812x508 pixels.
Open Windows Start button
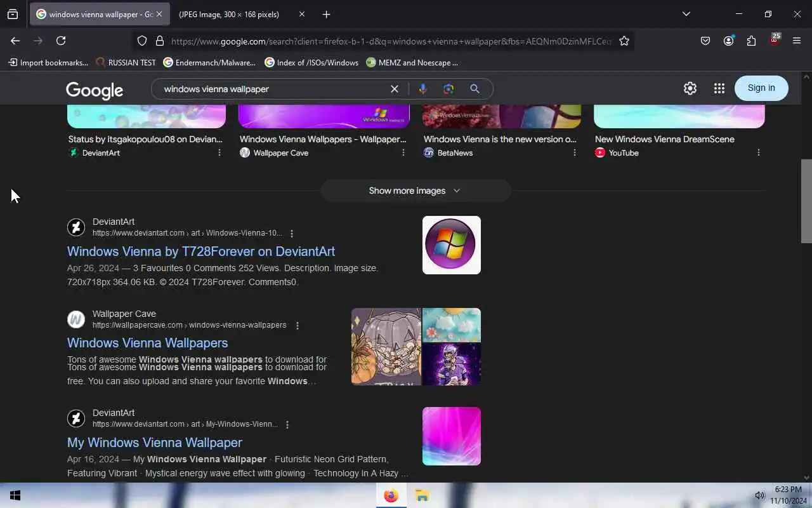pos(15,495)
